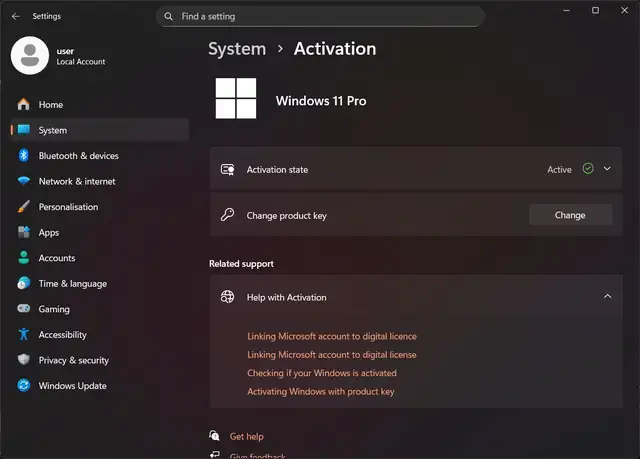The height and width of the screenshot is (459, 640).
Task: Click the key icon for product key
Action: point(227,215)
